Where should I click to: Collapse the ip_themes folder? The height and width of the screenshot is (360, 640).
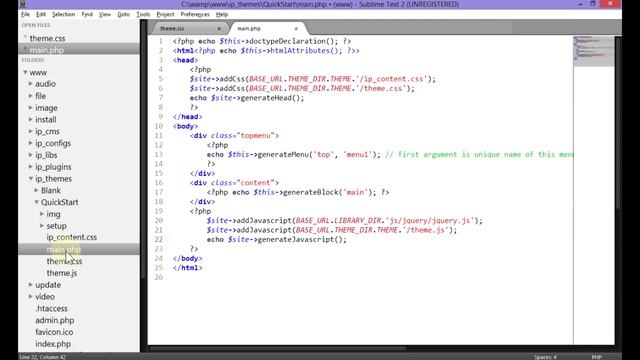[31, 179]
